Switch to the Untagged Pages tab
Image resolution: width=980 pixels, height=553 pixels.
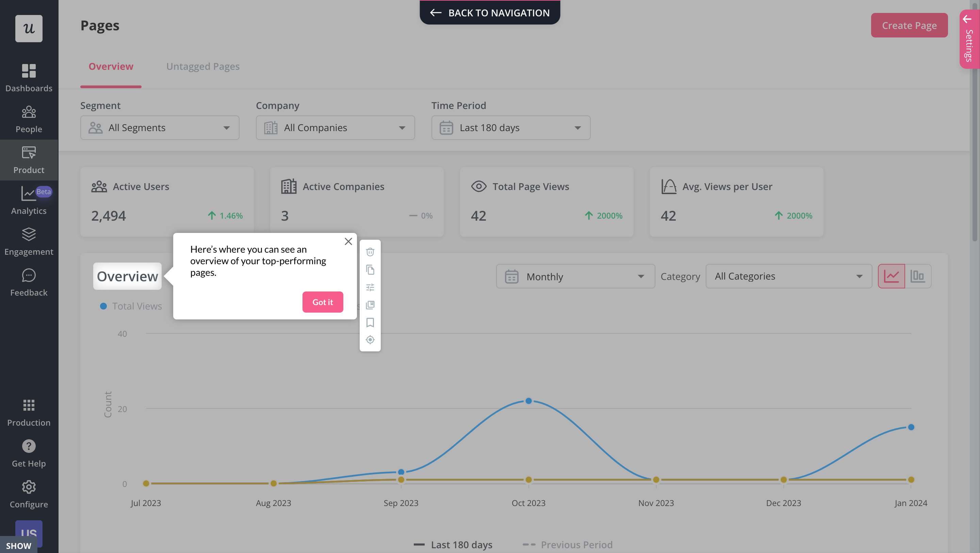point(203,66)
